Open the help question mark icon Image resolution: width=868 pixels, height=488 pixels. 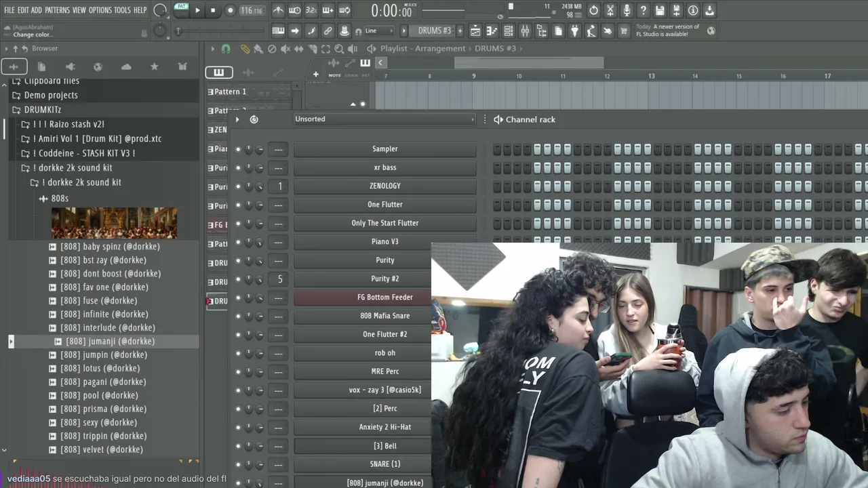pos(644,10)
